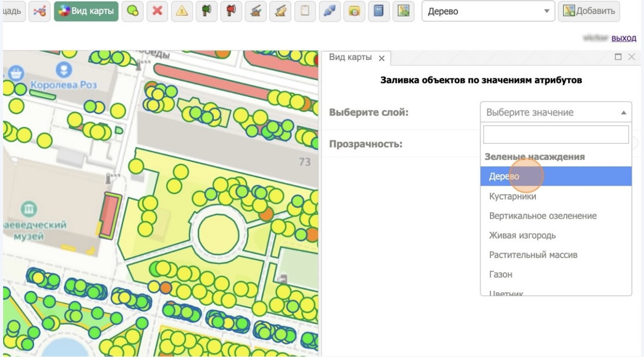Click the Выберите слой: label
The width and height of the screenshot is (644, 357).
pos(369,112)
